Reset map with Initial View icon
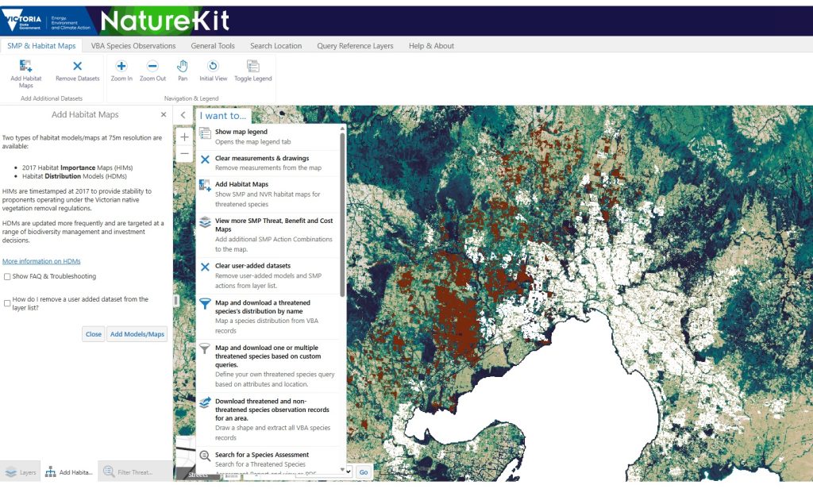This screenshot has width=813, height=504. point(213,67)
